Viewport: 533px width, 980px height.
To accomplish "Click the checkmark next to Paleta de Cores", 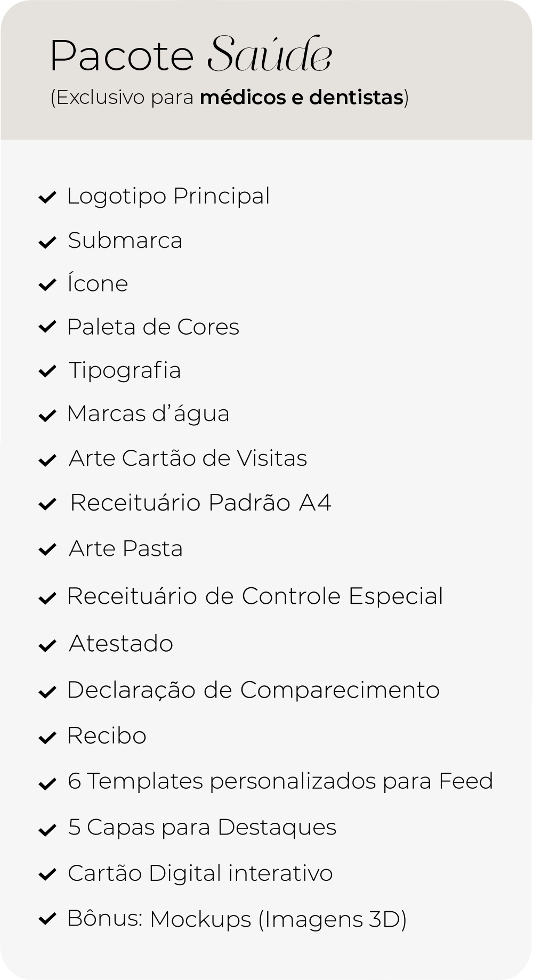I will click(47, 327).
